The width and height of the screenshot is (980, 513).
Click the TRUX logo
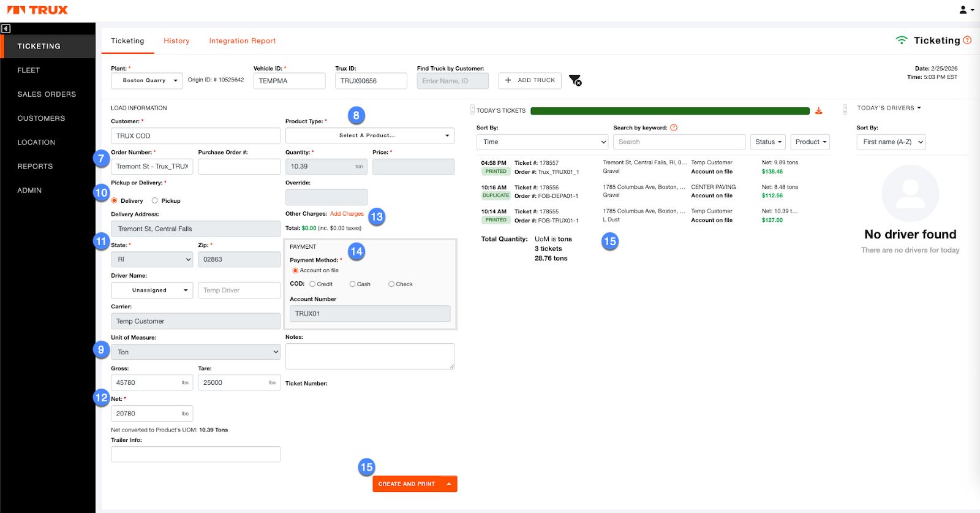coord(37,10)
